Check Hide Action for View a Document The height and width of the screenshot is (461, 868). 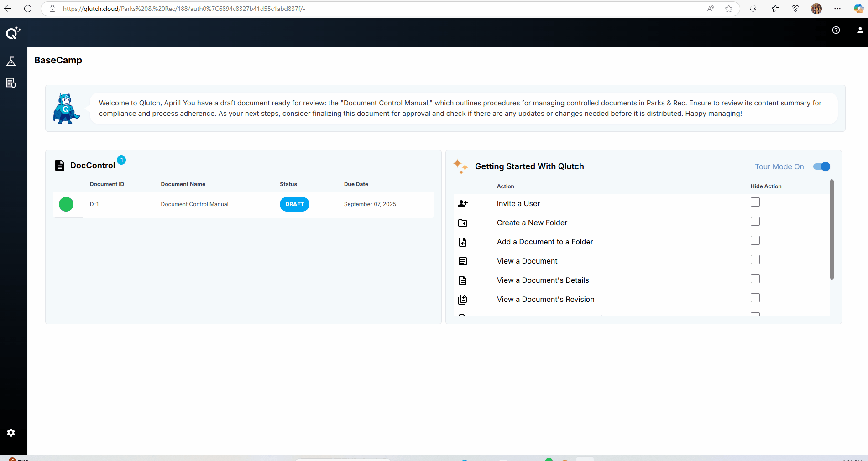coord(755,259)
